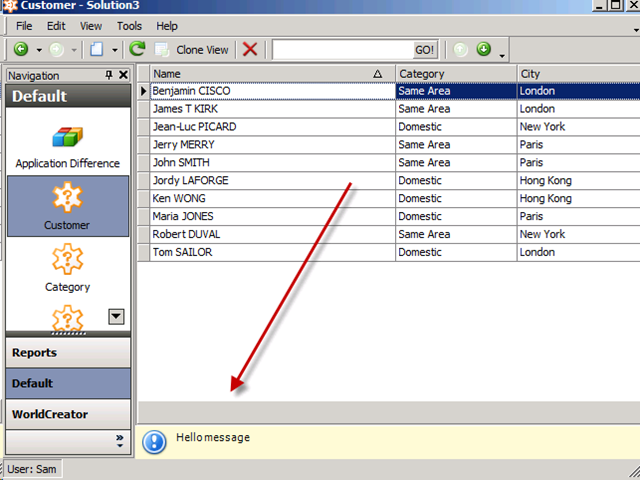Image resolution: width=640 pixels, height=480 pixels.
Task: Pin the Navigation panel
Action: 109,75
